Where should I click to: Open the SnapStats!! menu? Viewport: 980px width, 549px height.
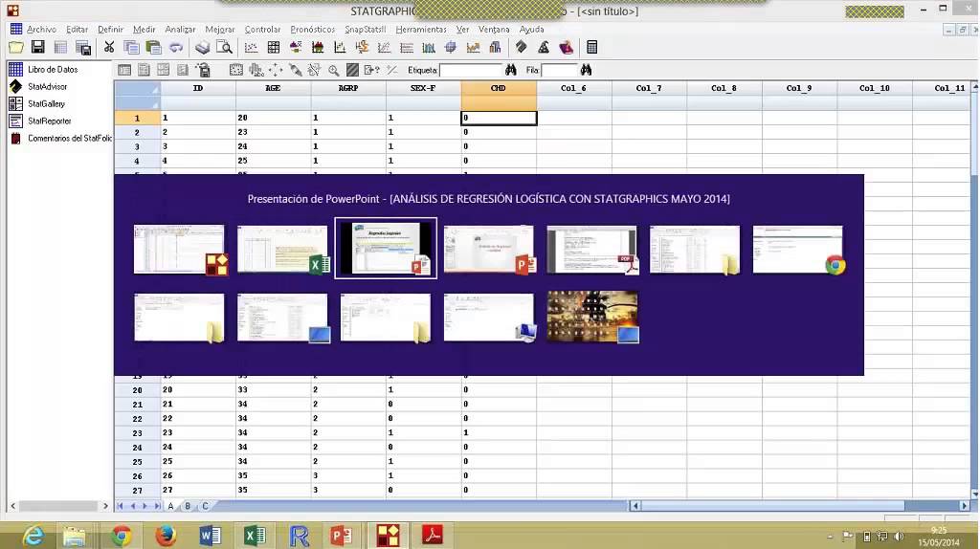click(x=365, y=30)
